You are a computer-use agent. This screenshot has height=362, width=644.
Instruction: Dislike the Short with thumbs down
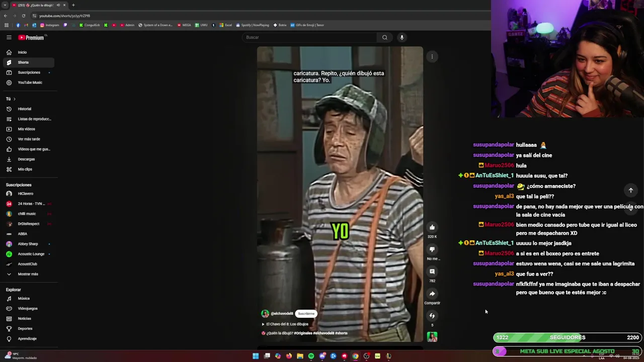coord(432,249)
